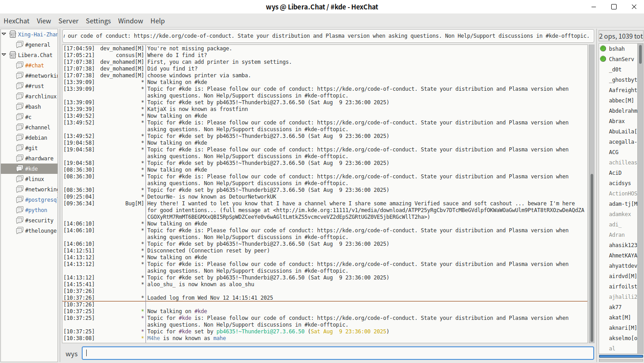Image resolution: width=644 pixels, height=363 pixels.
Task: Click the channel icon next to ##rust
Action: [x=20, y=86]
